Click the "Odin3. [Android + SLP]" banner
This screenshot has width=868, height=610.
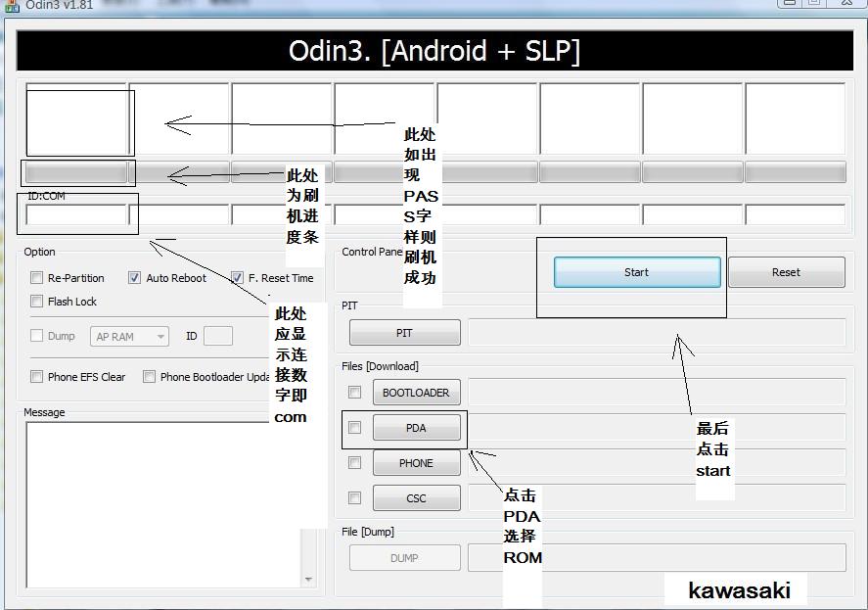(x=434, y=50)
